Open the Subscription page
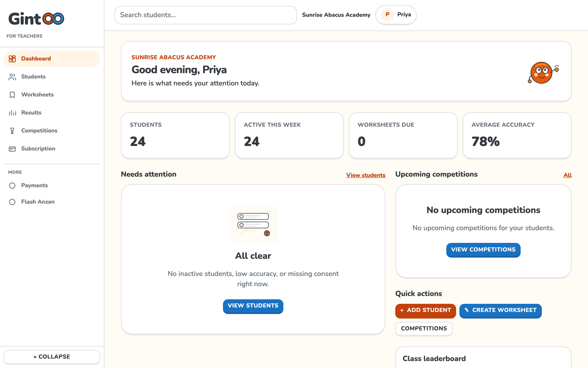This screenshot has width=588, height=368. tap(52, 149)
